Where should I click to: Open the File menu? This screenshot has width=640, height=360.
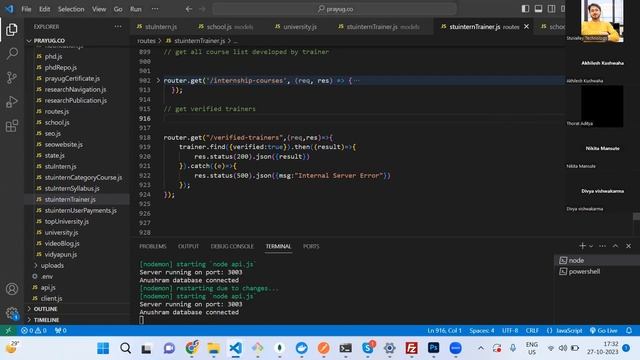pos(26,9)
